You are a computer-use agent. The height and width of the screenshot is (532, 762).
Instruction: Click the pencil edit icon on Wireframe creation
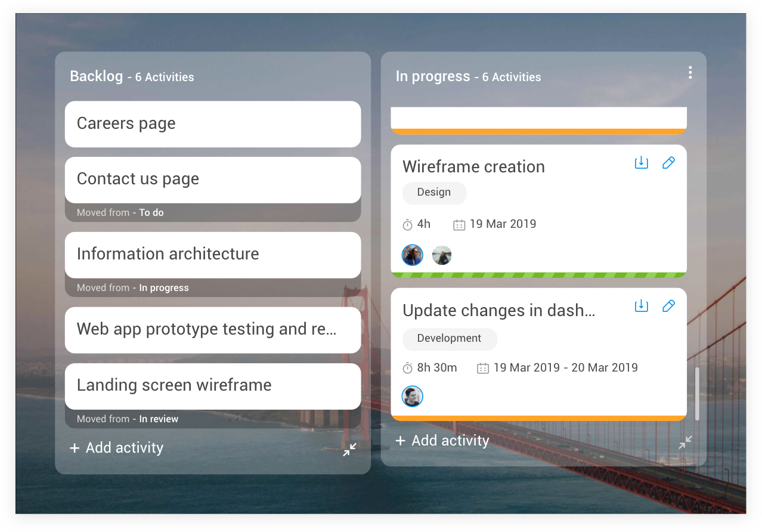[668, 162]
